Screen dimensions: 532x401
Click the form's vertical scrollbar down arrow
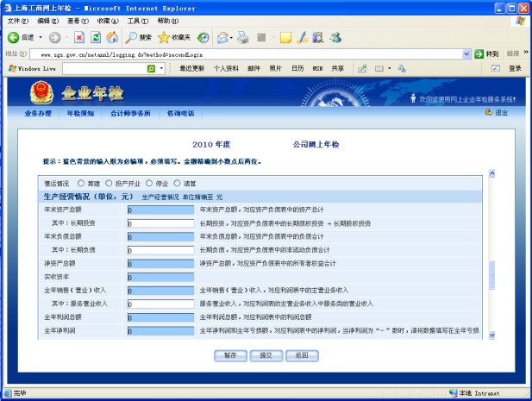pos(492,335)
